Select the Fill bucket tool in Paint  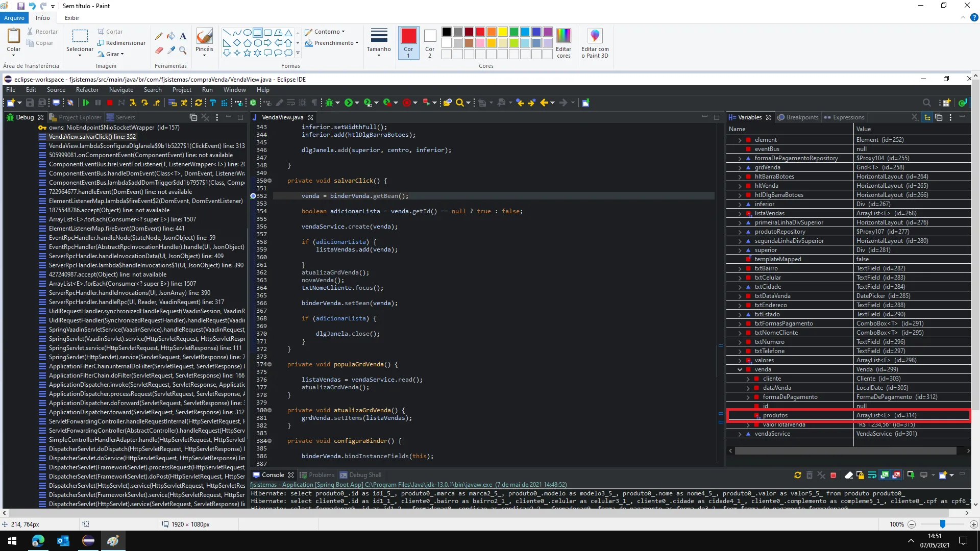(x=171, y=36)
